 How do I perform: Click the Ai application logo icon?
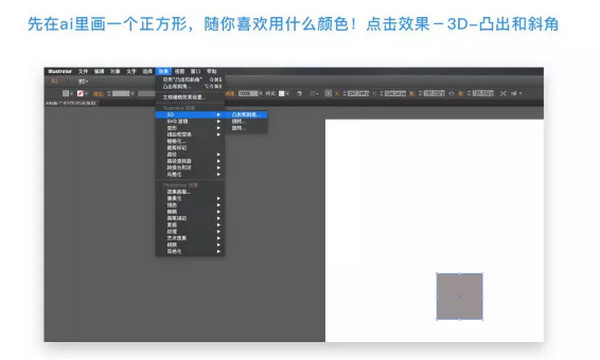tap(54, 81)
